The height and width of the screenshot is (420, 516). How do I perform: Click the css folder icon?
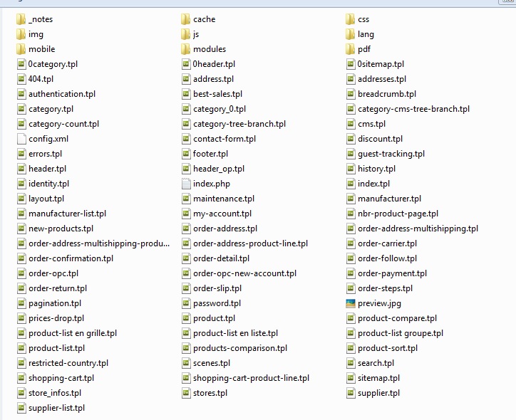351,19
